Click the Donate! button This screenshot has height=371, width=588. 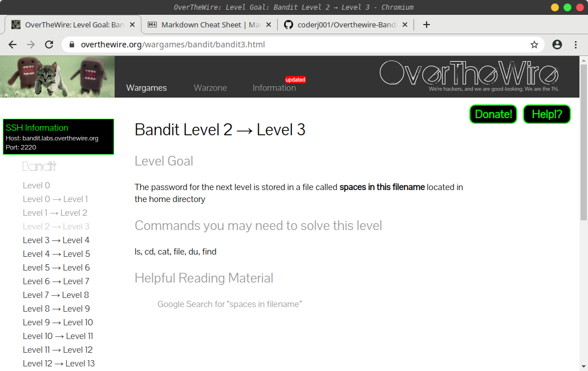click(x=493, y=114)
